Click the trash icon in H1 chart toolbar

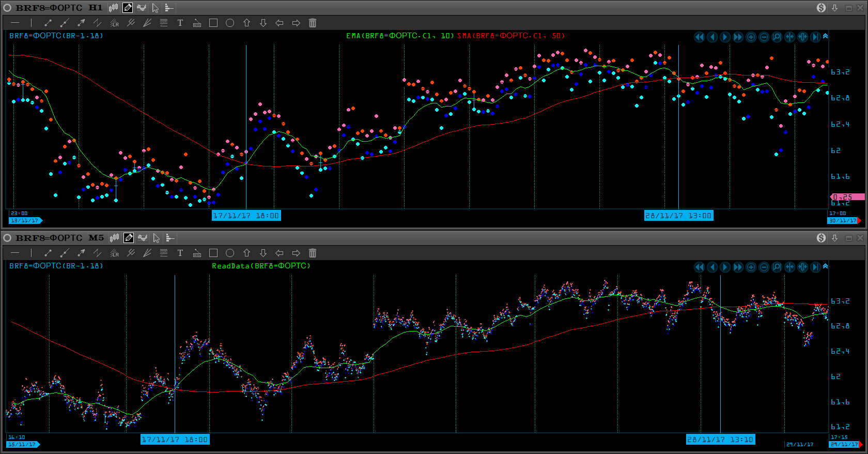click(312, 23)
